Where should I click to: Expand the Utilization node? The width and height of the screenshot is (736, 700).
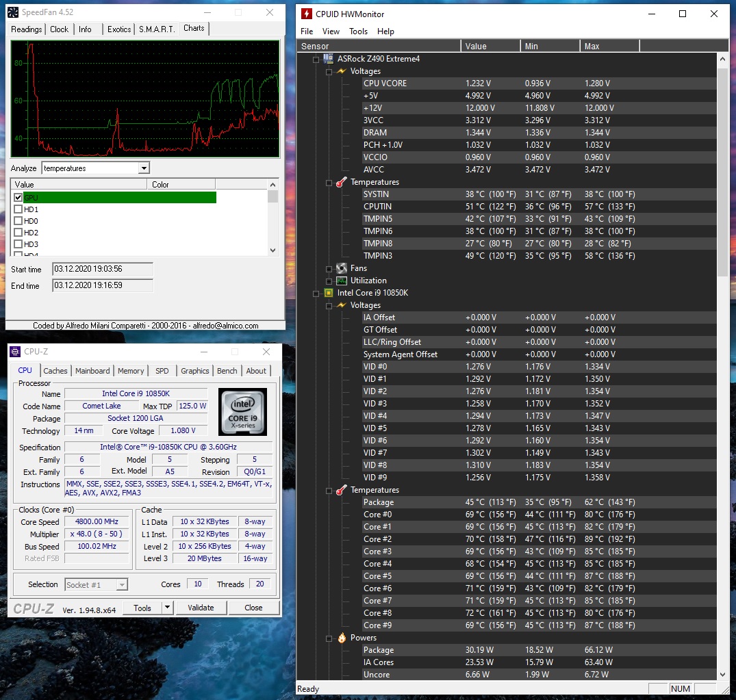tap(329, 281)
